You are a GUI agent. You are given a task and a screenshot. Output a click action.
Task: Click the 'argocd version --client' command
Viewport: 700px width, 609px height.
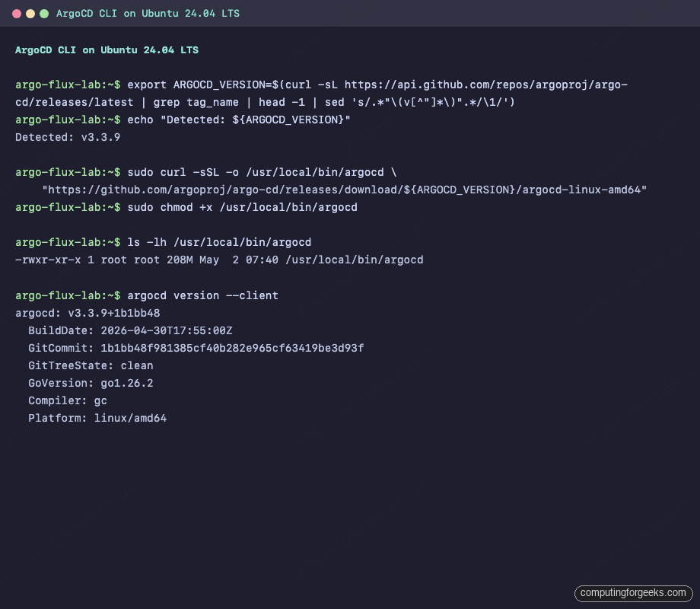point(202,296)
